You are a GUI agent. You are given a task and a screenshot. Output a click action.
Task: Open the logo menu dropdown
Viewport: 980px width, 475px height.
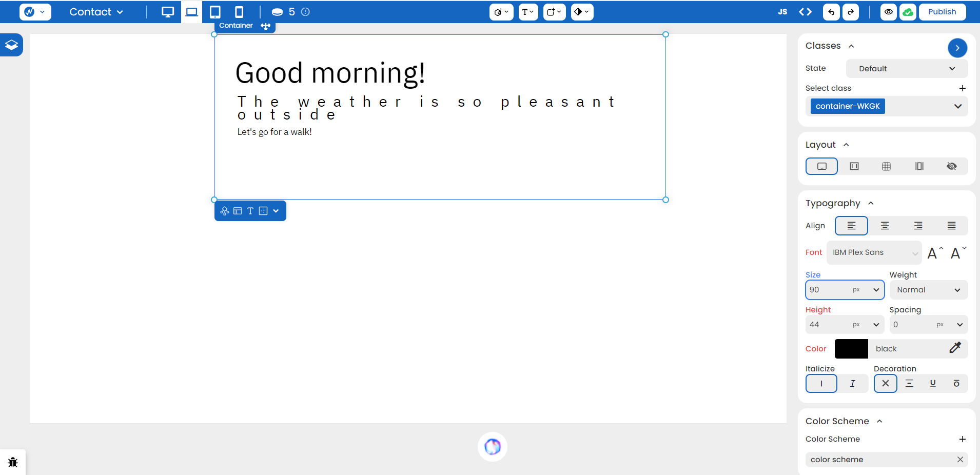click(35, 12)
